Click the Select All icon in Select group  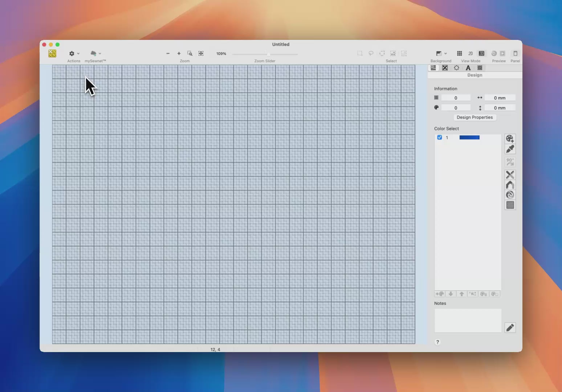[x=404, y=53]
